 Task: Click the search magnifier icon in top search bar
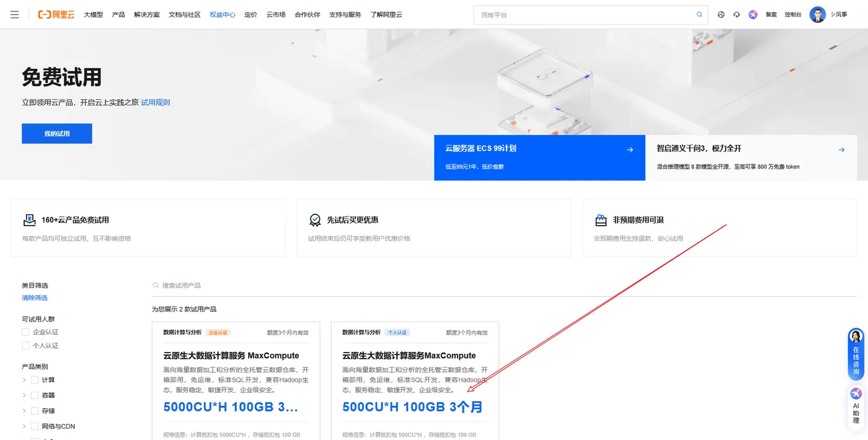click(x=699, y=14)
